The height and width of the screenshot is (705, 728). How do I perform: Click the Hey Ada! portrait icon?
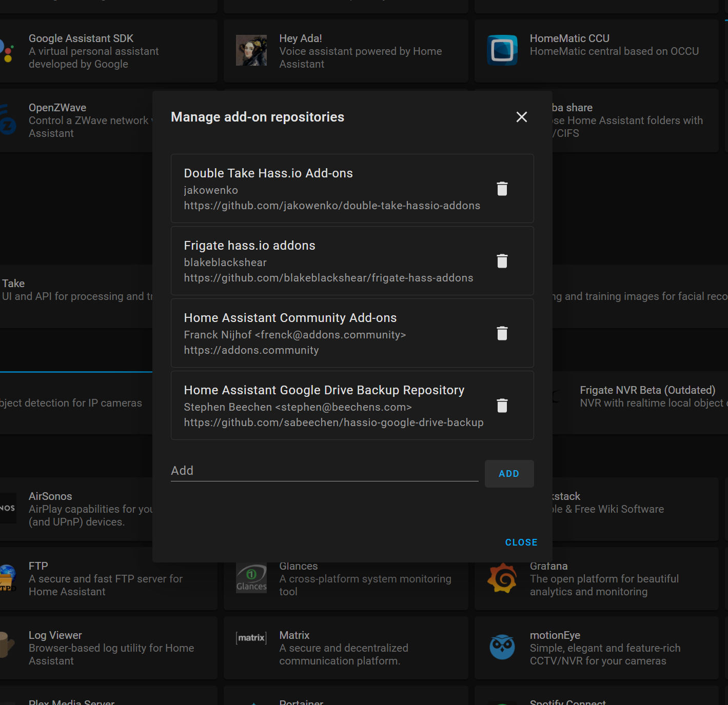(251, 50)
